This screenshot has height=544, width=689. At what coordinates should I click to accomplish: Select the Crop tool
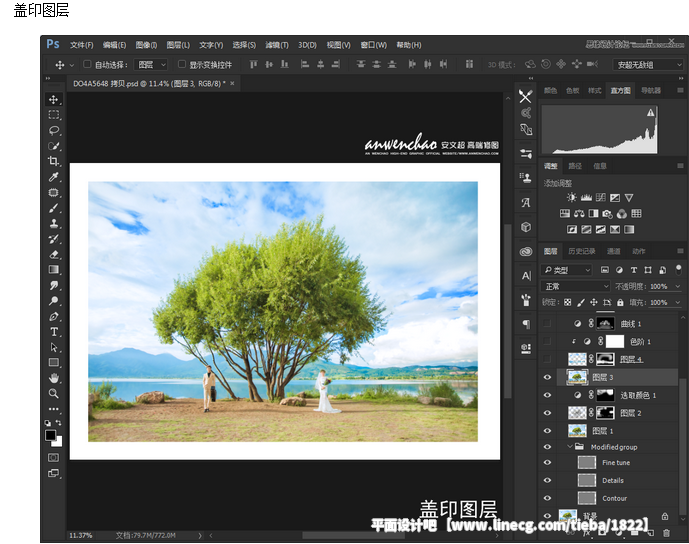(54, 161)
